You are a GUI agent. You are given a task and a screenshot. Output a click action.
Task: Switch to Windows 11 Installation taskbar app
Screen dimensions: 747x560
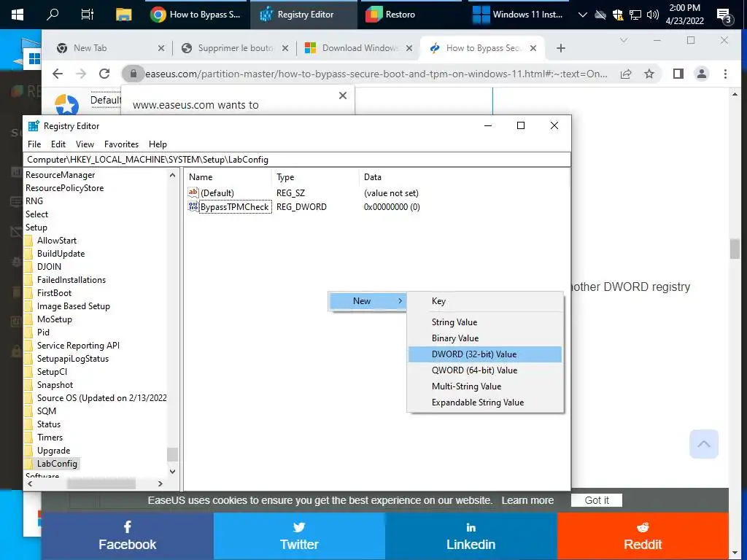click(518, 15)
